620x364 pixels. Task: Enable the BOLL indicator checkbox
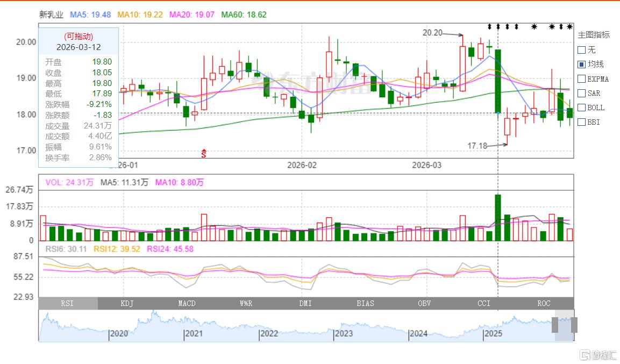(582, 108)
